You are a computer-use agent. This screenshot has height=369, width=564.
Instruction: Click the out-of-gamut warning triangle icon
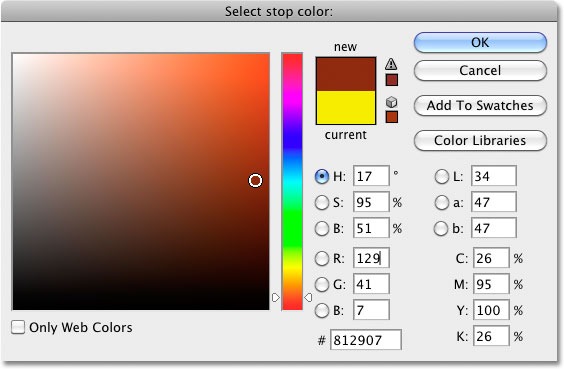click(x=391, y=64)
